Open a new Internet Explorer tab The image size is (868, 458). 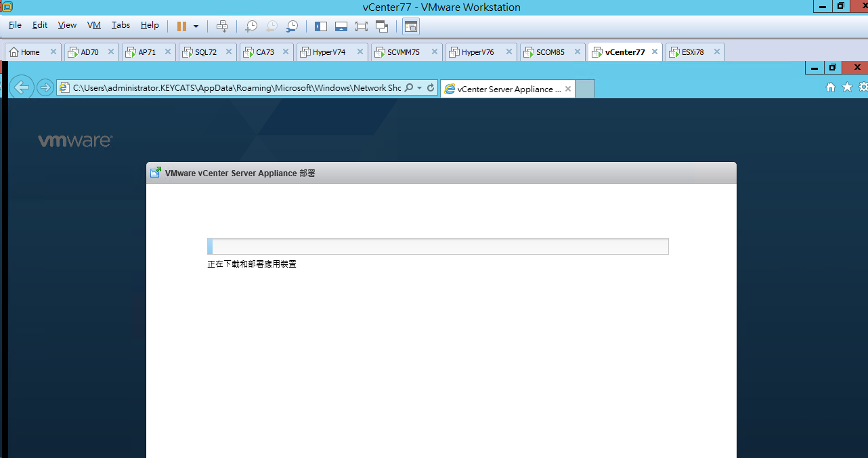[x=585, y=89]
